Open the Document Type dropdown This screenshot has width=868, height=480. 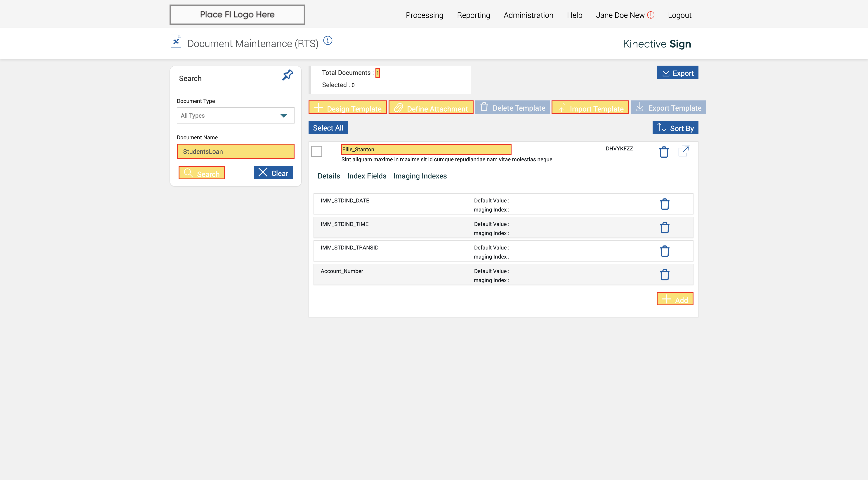click(x=235, y=116)
